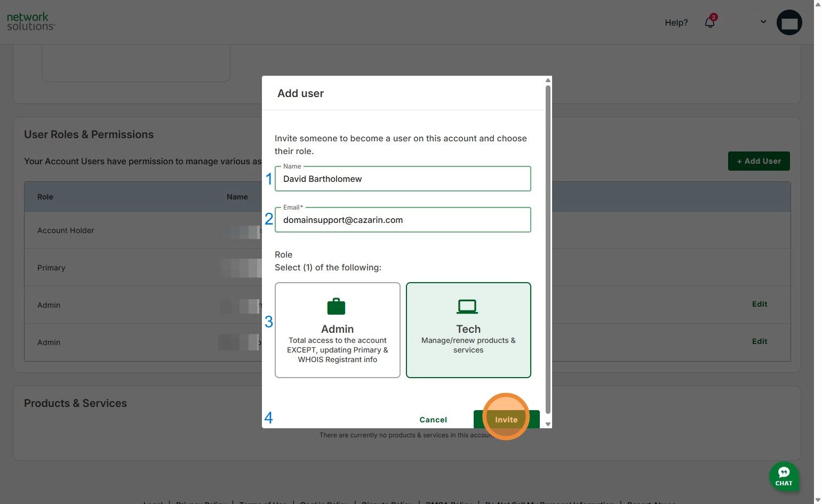Image resolution: width=822 pixels, height=504 pixels.
Task: Click the + Add User button
Action: [x=759, y=161]
